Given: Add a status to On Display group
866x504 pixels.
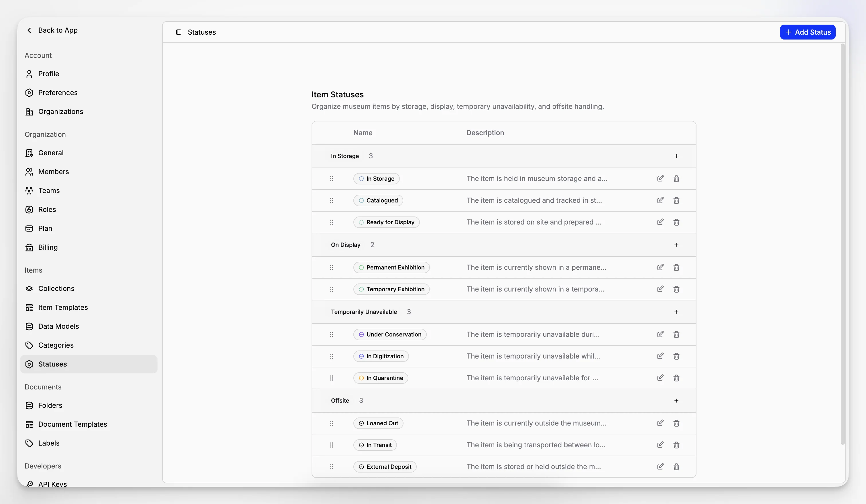Looking at the screenshot, I should 676,245.
